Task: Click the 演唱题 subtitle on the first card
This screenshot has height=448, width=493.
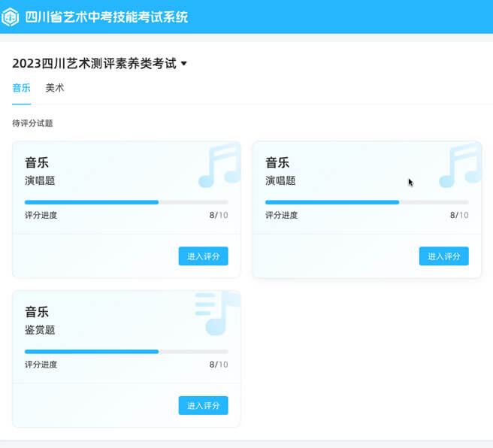Action: 40,180
